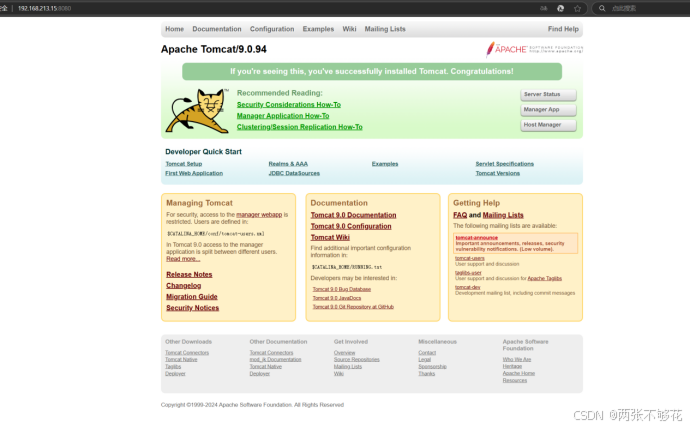Click FAQ link in Getting Help

point(460,215)
